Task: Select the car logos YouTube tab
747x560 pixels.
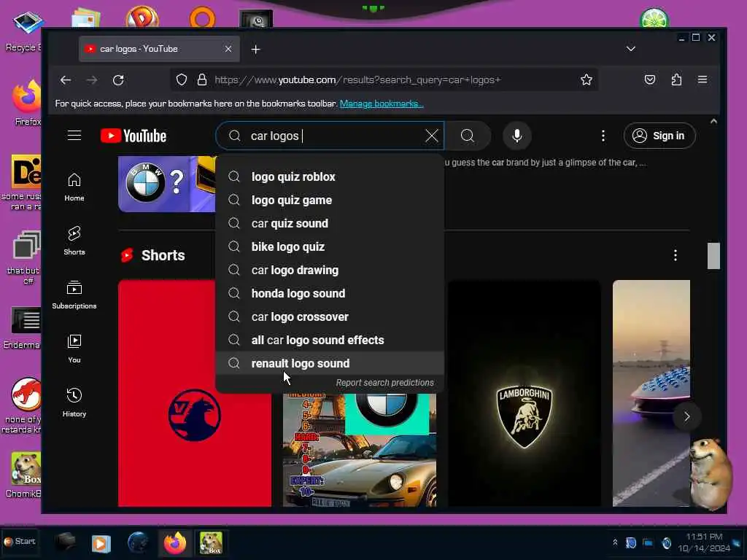Action: pos(159,49)
